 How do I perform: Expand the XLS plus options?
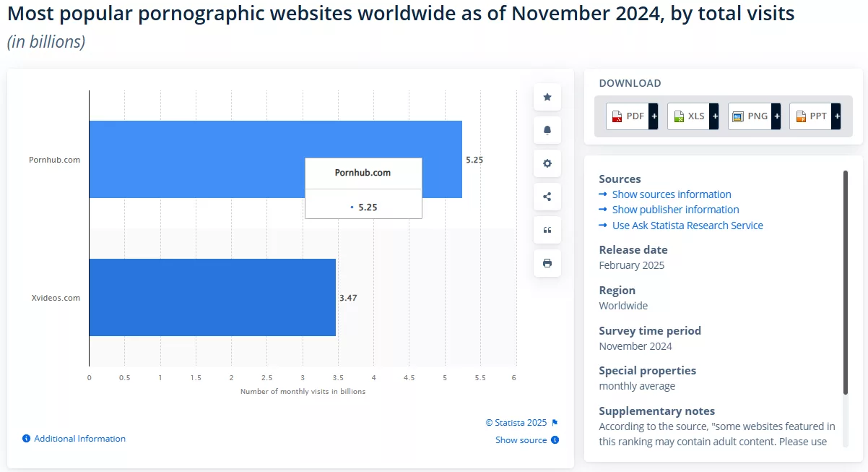[x=714, y=116]
